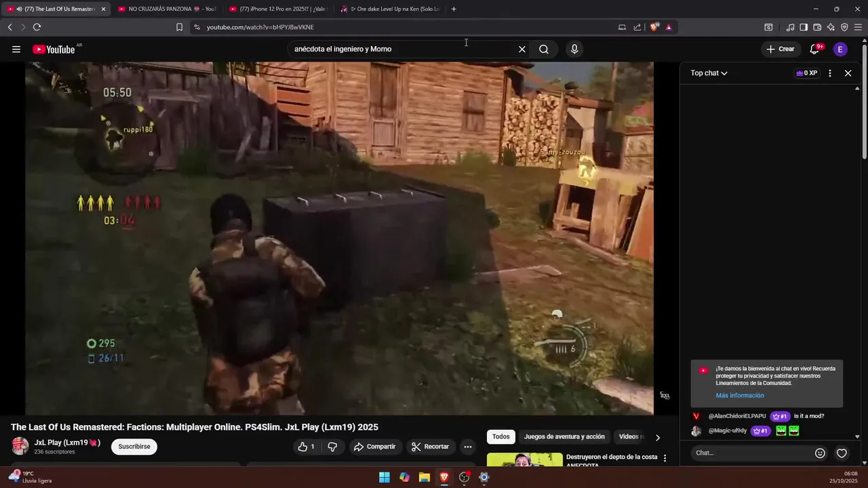The width and height of the screenshot is (868, 488).
Task: Open the Crear upload menu
Action: click(x=781, y=49)
